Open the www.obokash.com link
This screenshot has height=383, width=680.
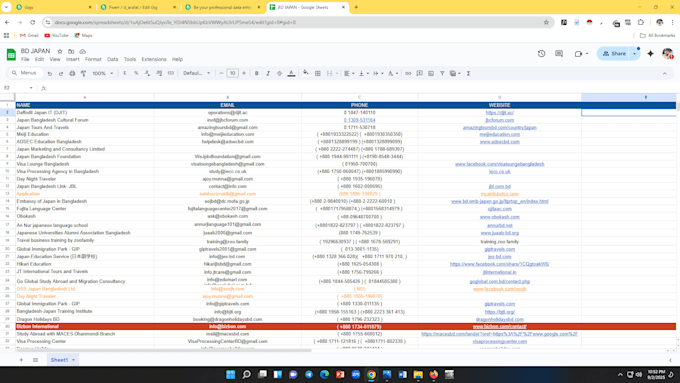pyautogui.click(x=500, y=217)
